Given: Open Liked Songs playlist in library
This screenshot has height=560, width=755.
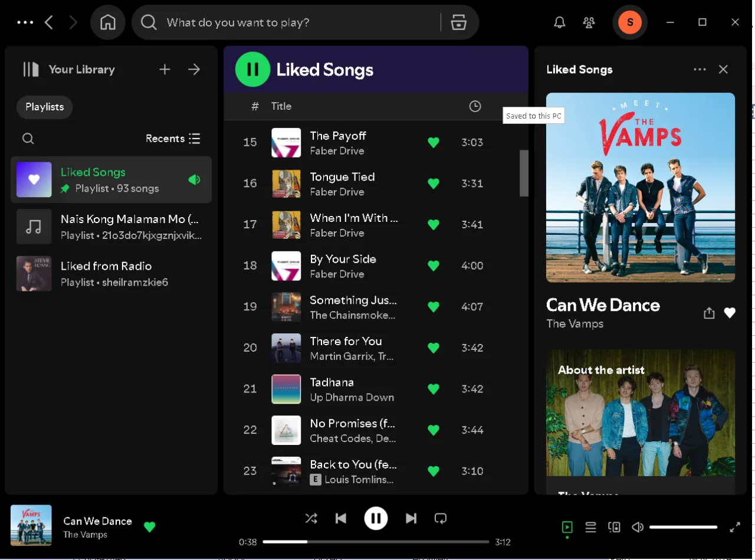Looking at the screenshot, I should (111, 179).
